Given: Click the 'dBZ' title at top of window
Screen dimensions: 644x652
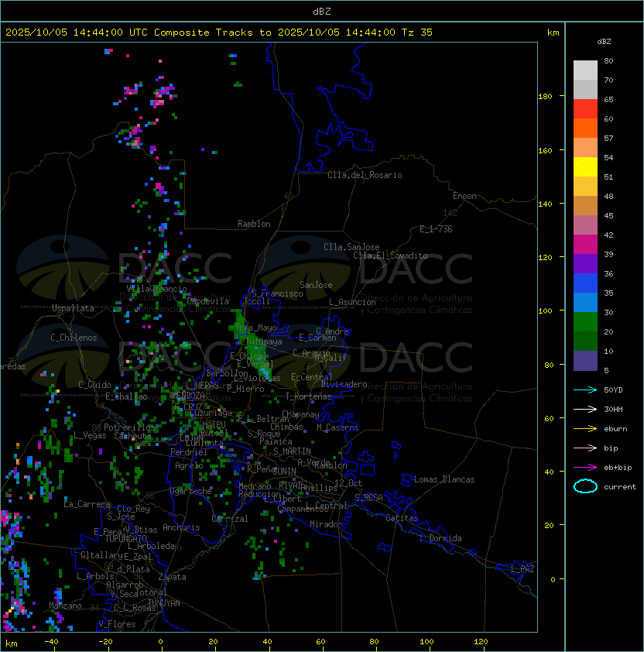Looking at the screenshot, I should [322, 11].
